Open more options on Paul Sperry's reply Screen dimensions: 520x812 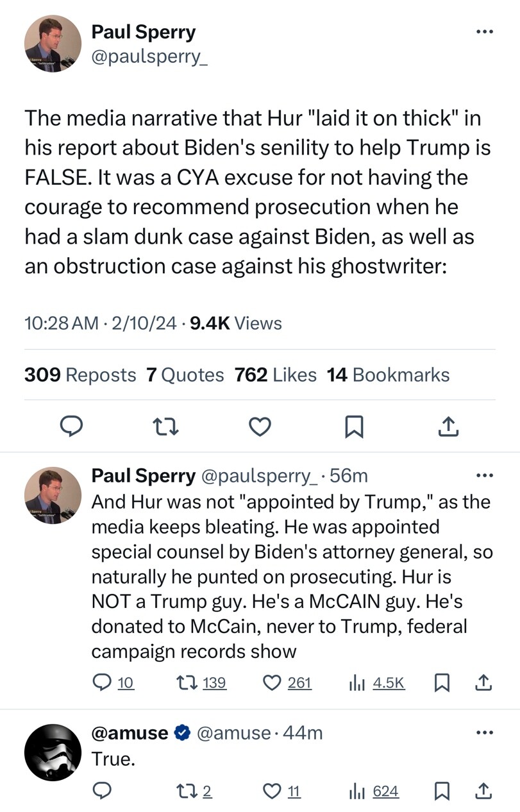pyautogui.click(x=485, y=475)
